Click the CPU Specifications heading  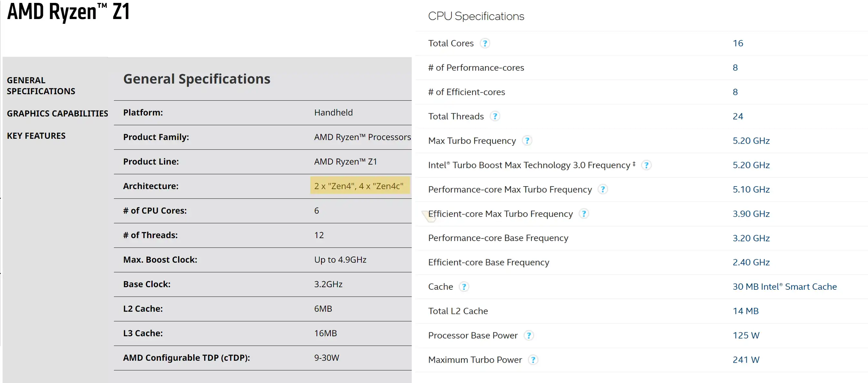click(x=476, y=16)
